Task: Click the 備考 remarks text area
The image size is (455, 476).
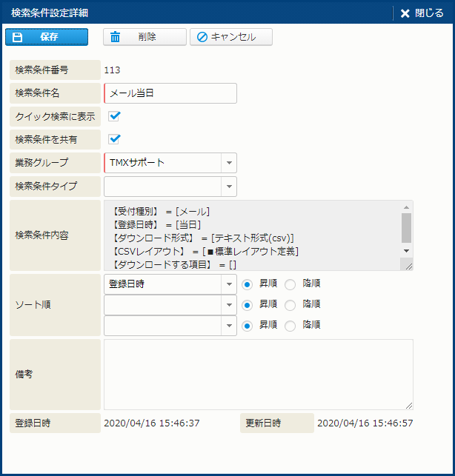Action: [x=258, y=374]
